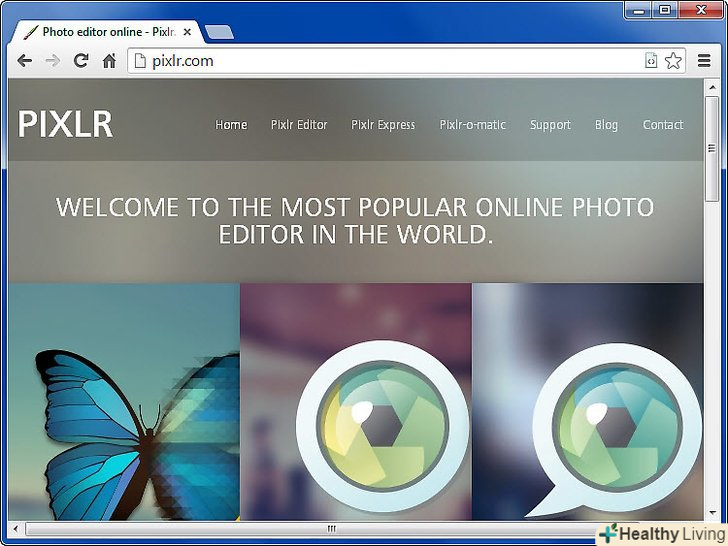Click the browser forward arrow
The height and width of the screenshot is (546, 728).
click(x=53, y=60)
